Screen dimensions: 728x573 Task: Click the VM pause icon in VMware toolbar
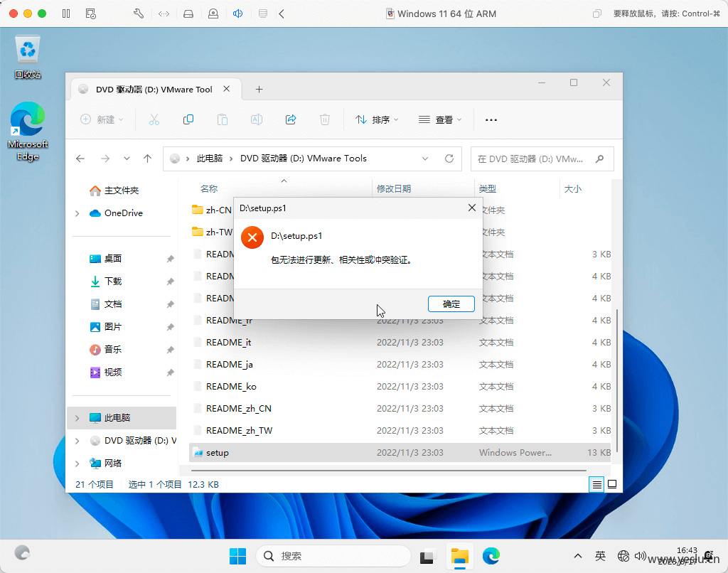(x=66, y=14)
